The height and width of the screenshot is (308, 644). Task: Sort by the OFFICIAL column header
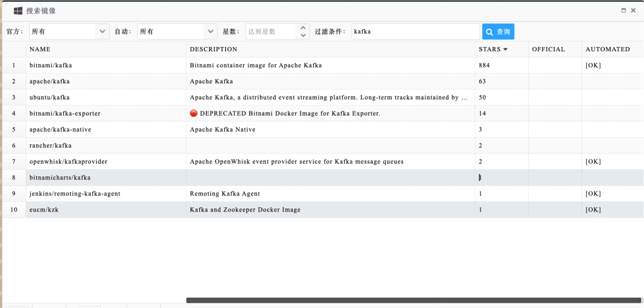tap(555, 49)
